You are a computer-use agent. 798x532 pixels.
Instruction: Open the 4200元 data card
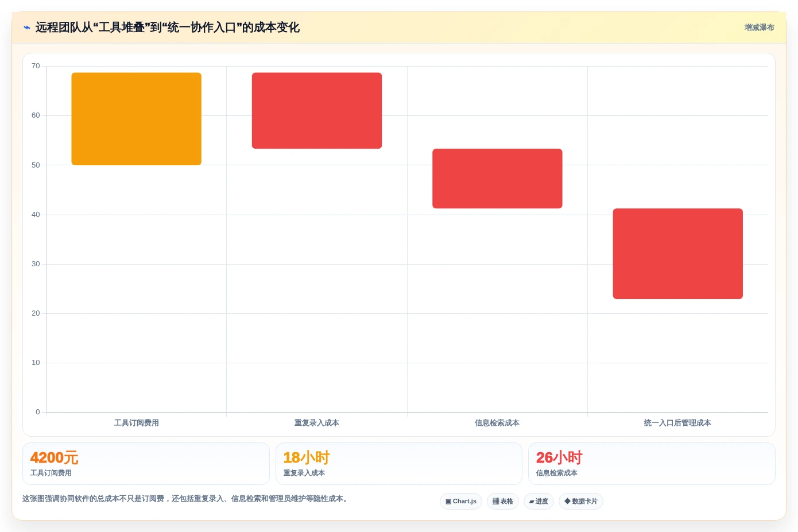(x=146, y=464)
